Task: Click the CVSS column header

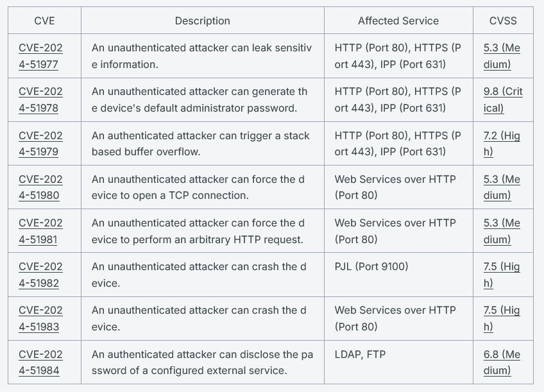Action: (503, 21)
